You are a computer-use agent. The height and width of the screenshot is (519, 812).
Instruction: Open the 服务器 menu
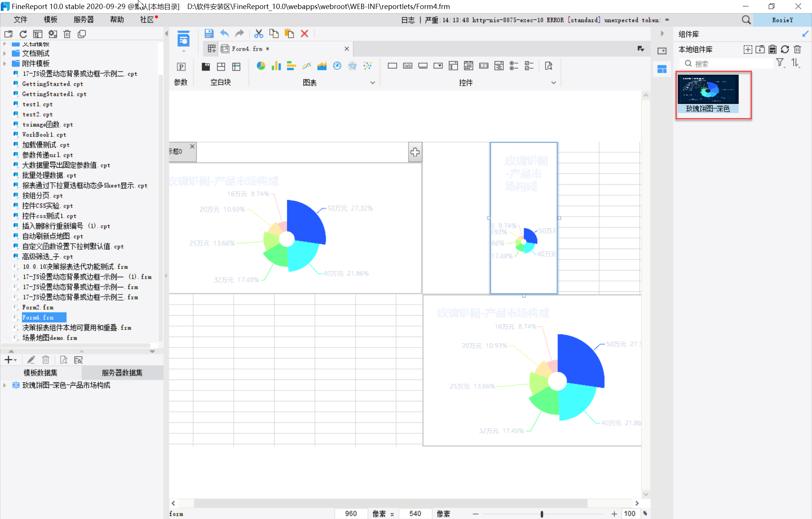[x=83, y=20]
